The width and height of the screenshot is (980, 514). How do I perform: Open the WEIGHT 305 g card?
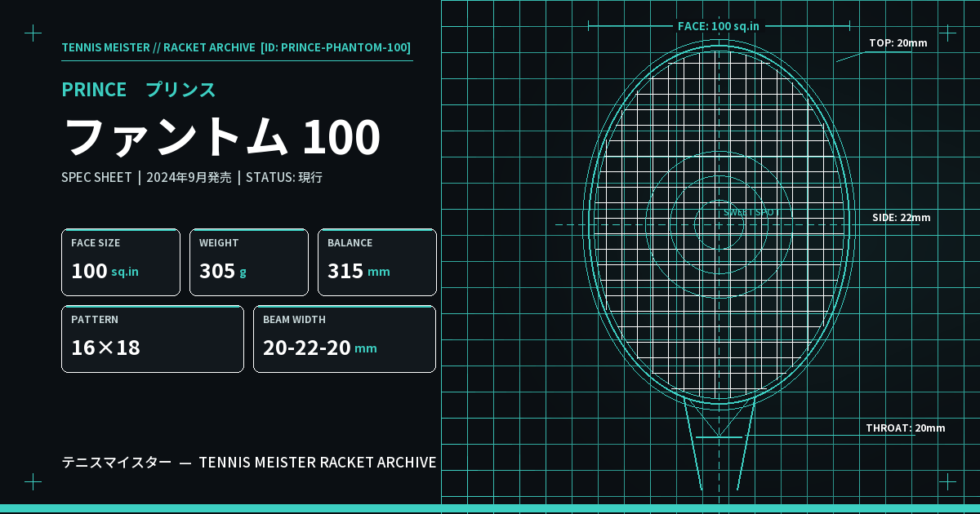tap(249, 262)
